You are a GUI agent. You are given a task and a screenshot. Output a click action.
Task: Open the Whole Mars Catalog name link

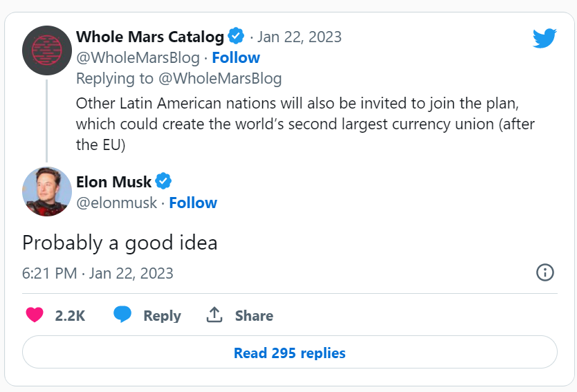(149, 36)
